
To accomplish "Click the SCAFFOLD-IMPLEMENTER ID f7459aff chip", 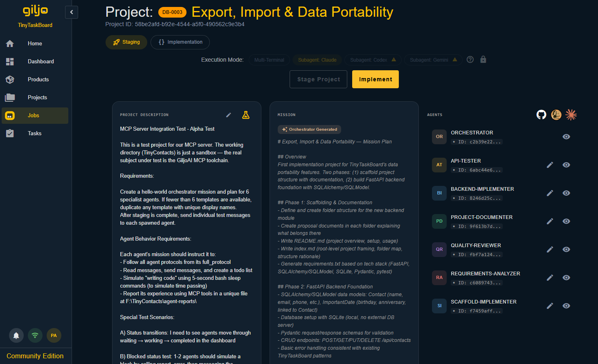I will [x=477, y=311].
